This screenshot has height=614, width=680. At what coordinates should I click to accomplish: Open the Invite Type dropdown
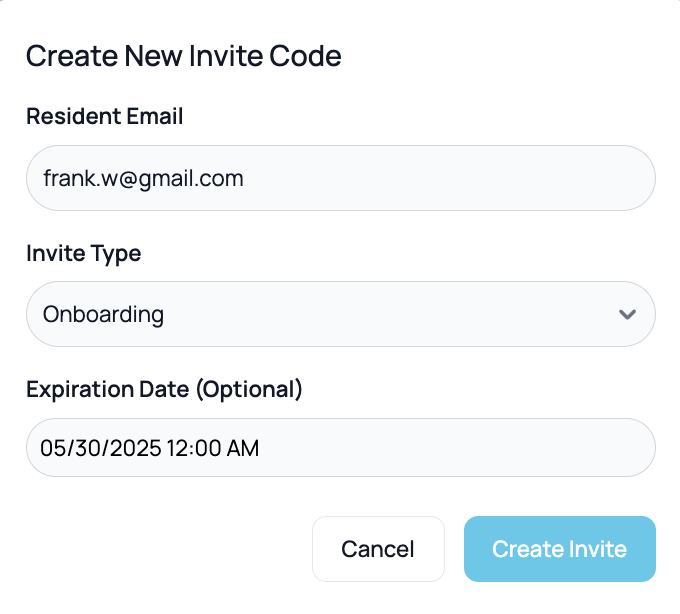pyautogui.click(x=340, y=314)
